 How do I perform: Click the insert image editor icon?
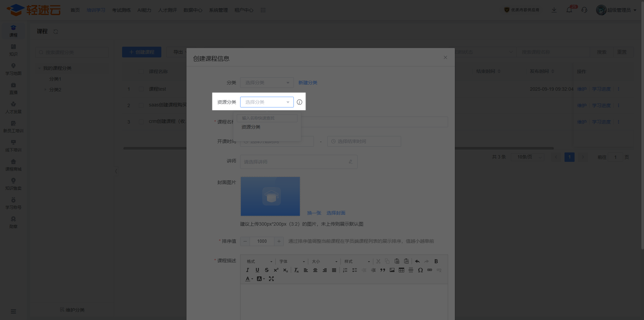coord(392,270)
